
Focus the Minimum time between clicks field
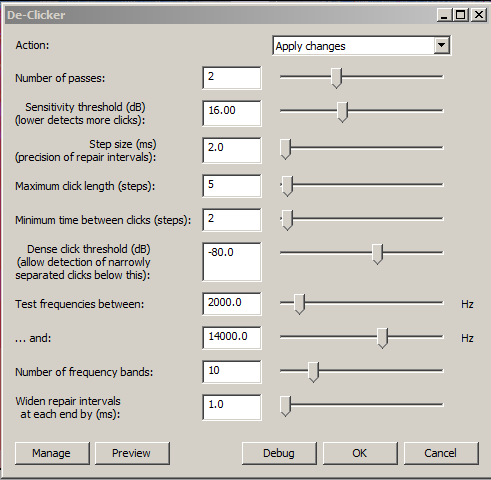232,220
